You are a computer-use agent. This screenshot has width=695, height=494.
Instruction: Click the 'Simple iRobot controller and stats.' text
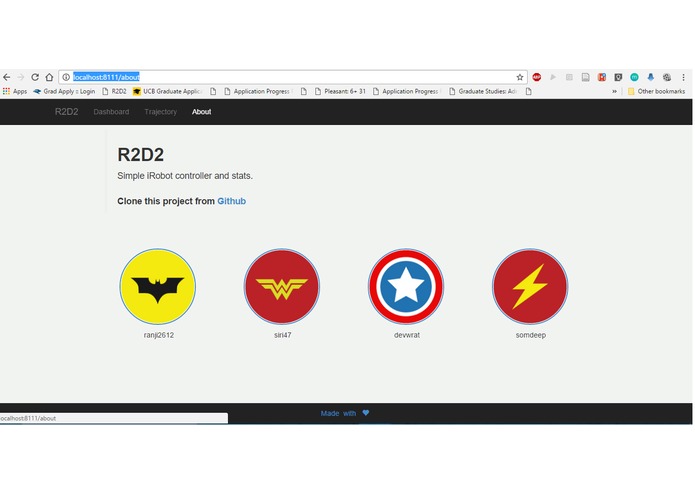pos(185,176)
